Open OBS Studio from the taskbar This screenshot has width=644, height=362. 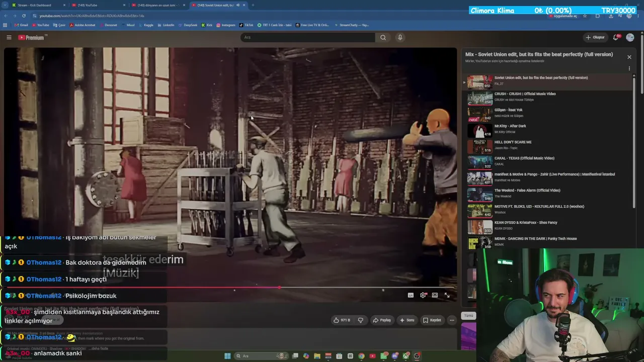point(417,356)
